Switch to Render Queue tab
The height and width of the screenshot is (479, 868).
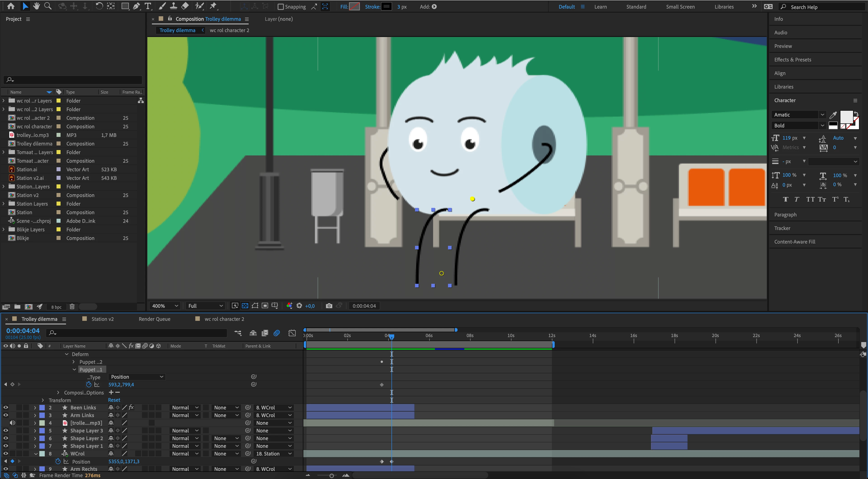pyautogui.click(x=154, y=319)
